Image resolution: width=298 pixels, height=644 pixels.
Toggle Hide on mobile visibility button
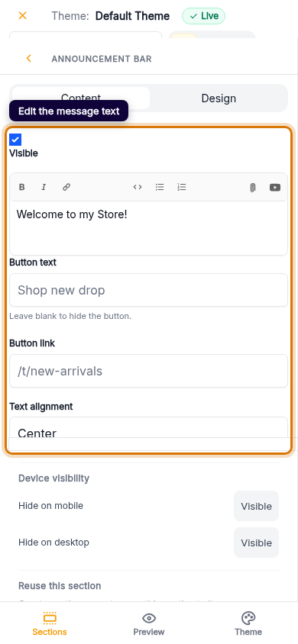tap(256, 506)
